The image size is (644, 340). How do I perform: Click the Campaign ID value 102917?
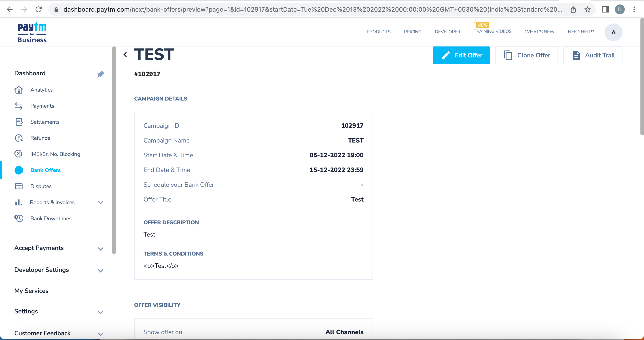[352, 125]
